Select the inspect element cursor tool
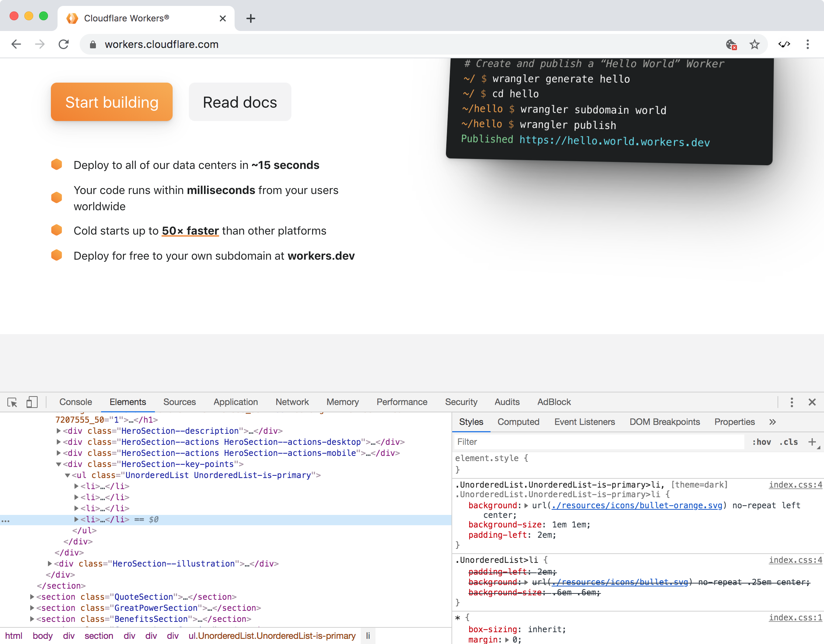The height and width of the screenshot is (644, 824). click(12, 402)
